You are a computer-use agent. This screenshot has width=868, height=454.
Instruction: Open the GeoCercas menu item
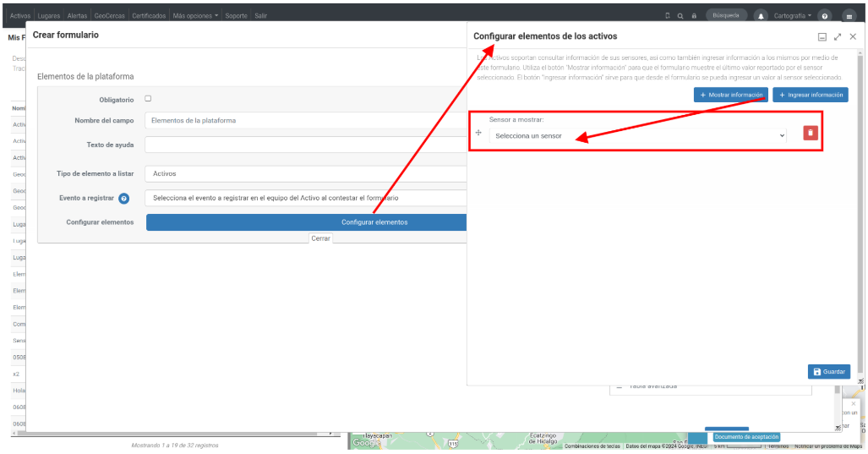tap(110, 16)
